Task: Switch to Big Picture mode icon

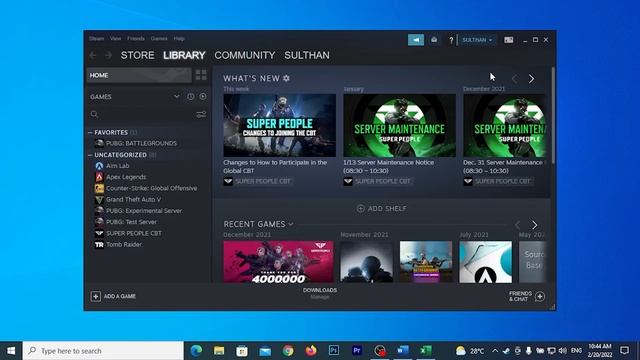Action: 508,40
